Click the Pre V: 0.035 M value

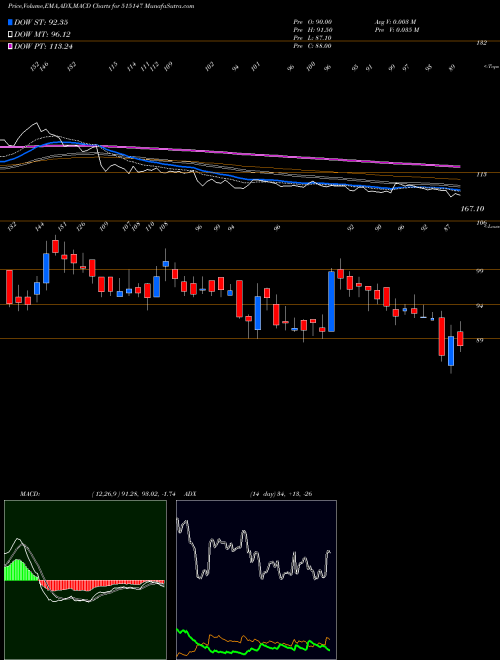tap(396, 30)
